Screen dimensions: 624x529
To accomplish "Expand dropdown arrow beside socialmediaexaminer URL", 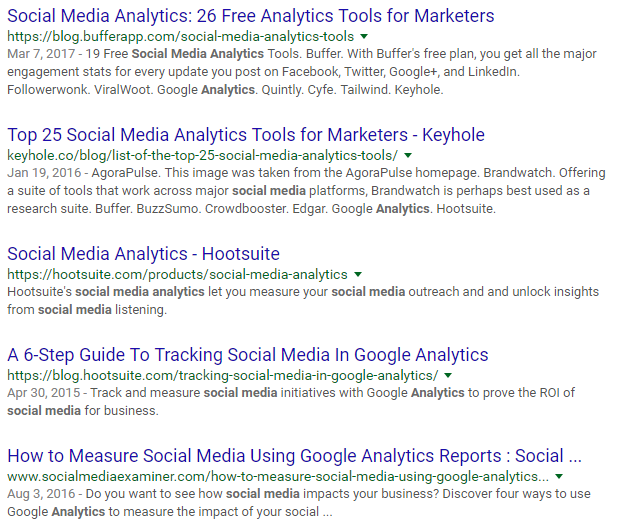I will point(559,476).
